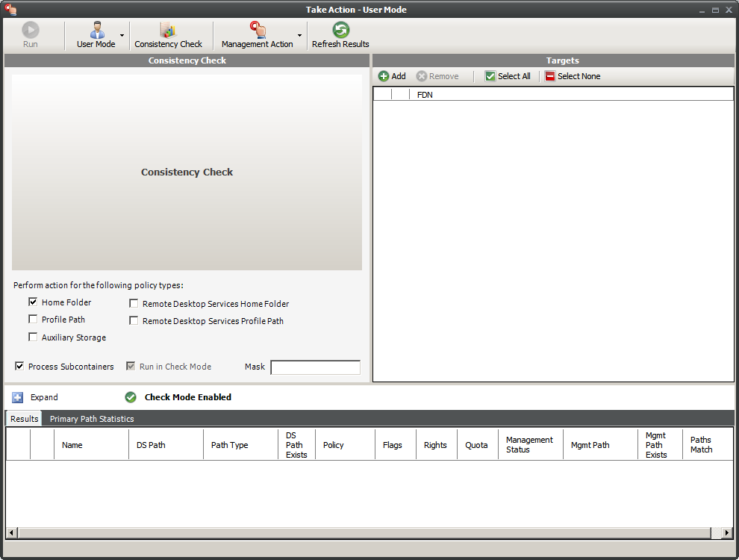Viewport: 739px width, 560px height.
Task: Click the Management Action hand icon
Action: click(x=258, y=30)
